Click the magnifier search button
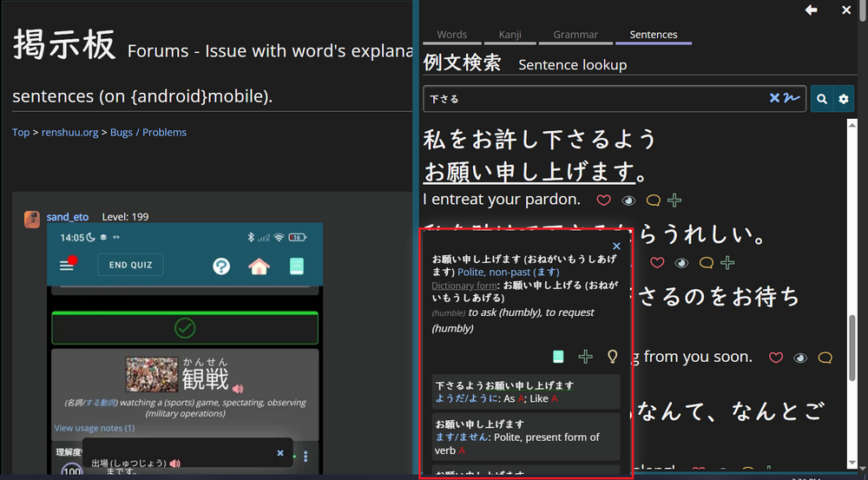 (822, 99)
